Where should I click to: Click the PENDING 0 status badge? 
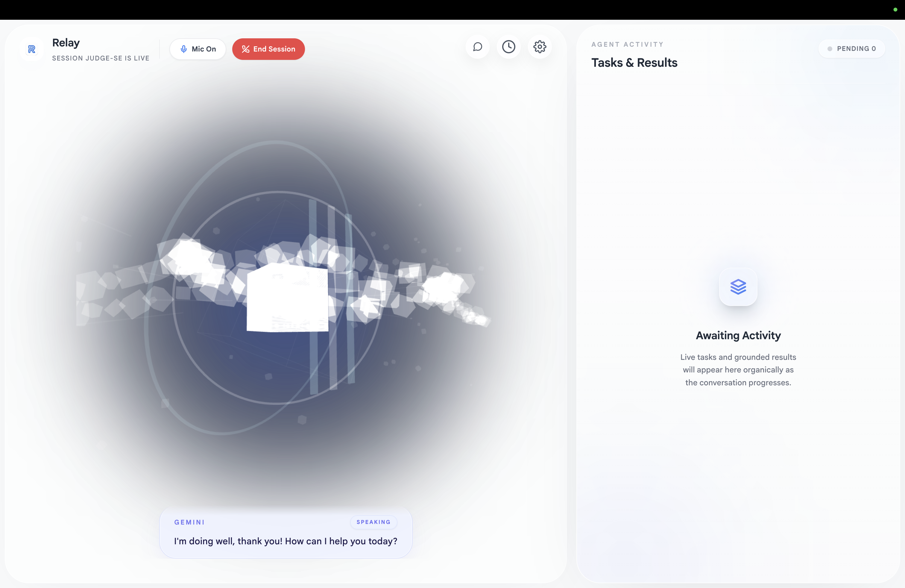pyautogui.click(x=852, y=49)
